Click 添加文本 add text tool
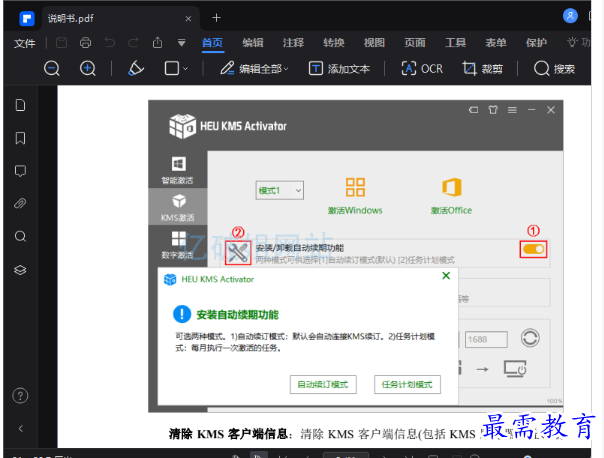 pyautogui.click(x=339, y=69)
